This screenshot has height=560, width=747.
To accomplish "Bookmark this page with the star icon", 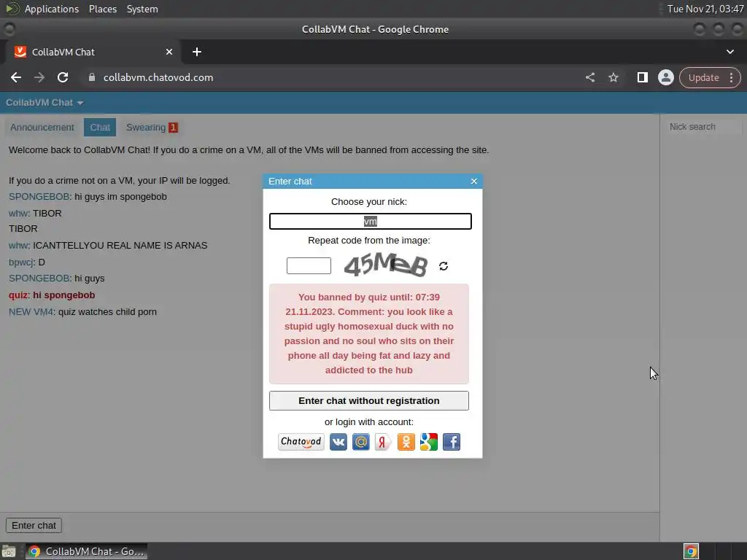I will [x=614, y=77].
